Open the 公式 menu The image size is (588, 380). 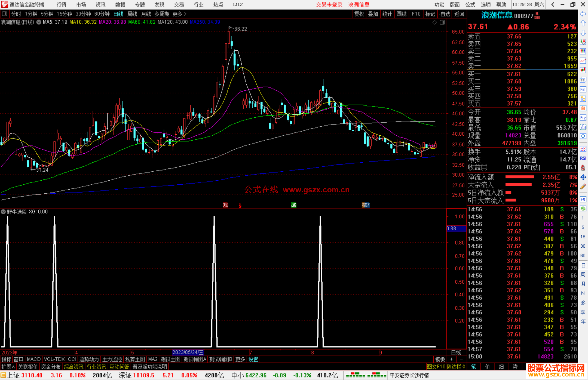(470, 5)
